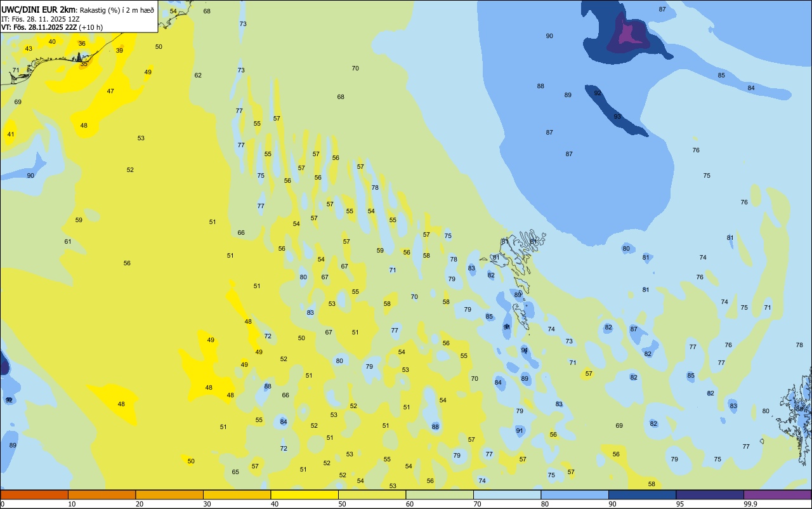
Task: Click the humidity value 41 on the map
Action: point(11,135)
